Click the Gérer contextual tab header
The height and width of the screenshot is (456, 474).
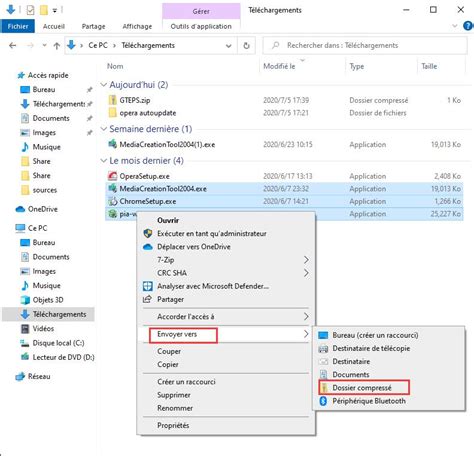[201, 11]
